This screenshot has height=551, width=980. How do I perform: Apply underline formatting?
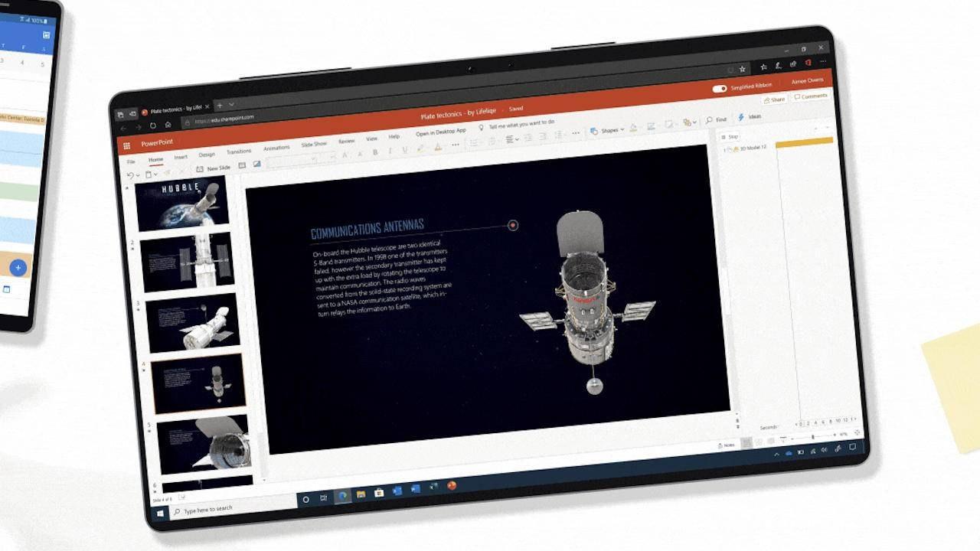coord(404,149)
